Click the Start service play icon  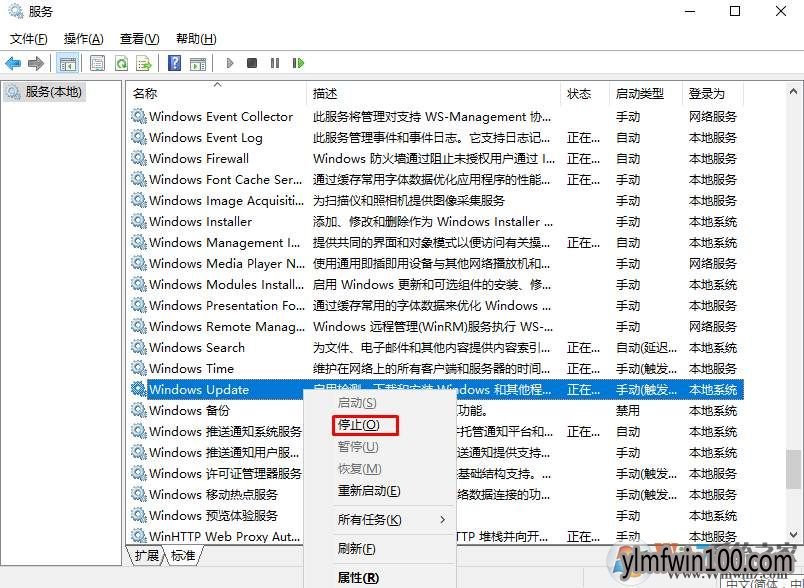pyautogui.click(x=230, y=63)
